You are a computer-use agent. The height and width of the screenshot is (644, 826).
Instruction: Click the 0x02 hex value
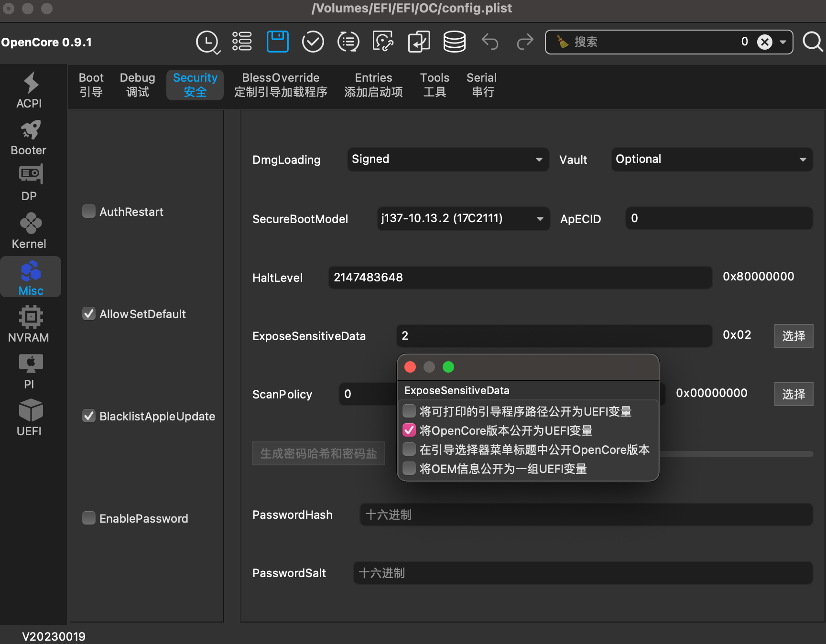coord(737,335)
